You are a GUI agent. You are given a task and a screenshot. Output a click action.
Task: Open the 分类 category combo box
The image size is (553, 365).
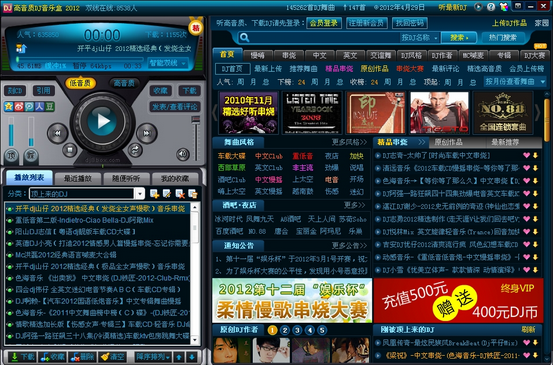point(87,194)
